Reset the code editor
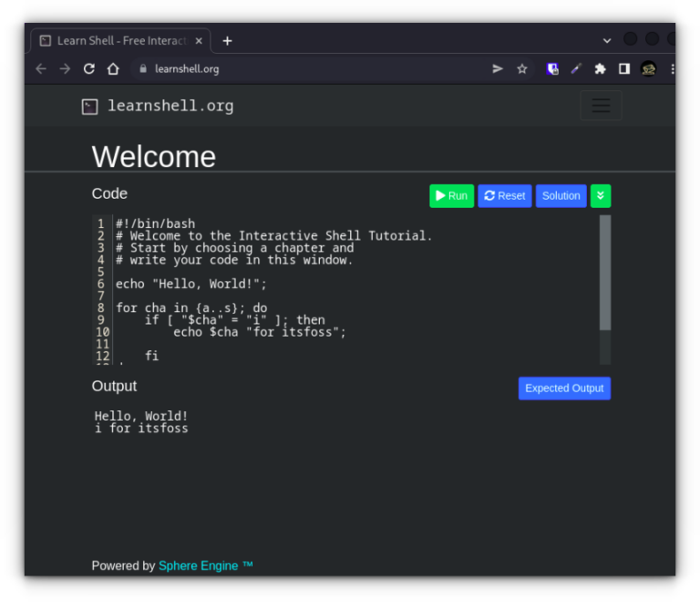This screenshot has width=700, height=602. tap(504, 196)
